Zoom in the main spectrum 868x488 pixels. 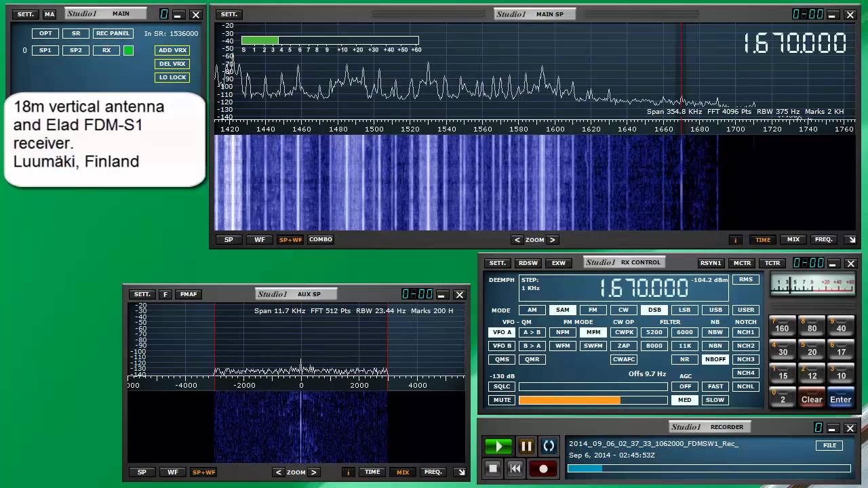click(x=552, y=239)
